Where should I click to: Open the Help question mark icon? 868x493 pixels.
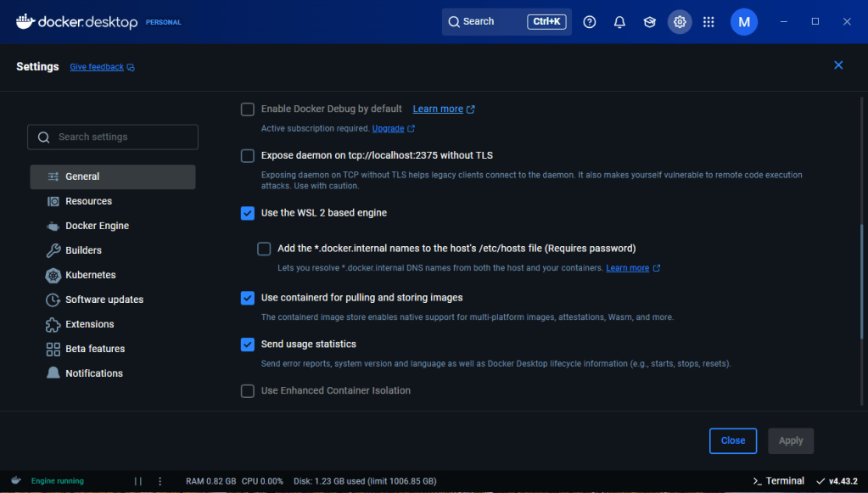pos(590,22)
